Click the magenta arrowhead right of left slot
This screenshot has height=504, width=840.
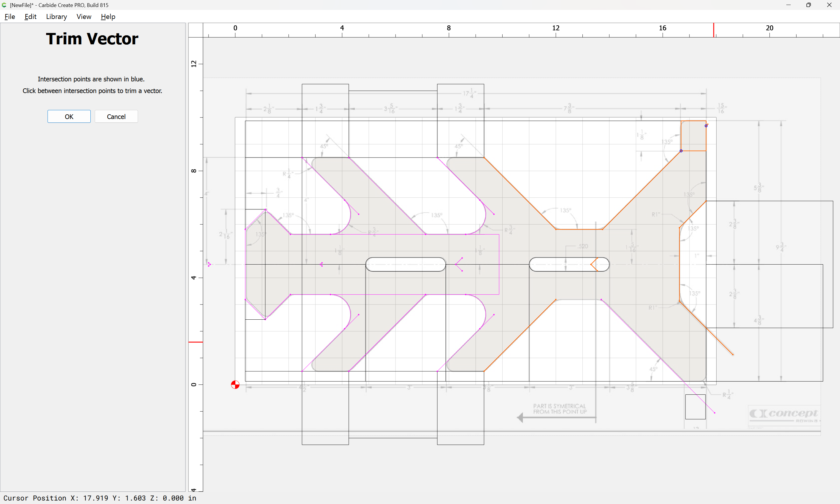(459, 264)
